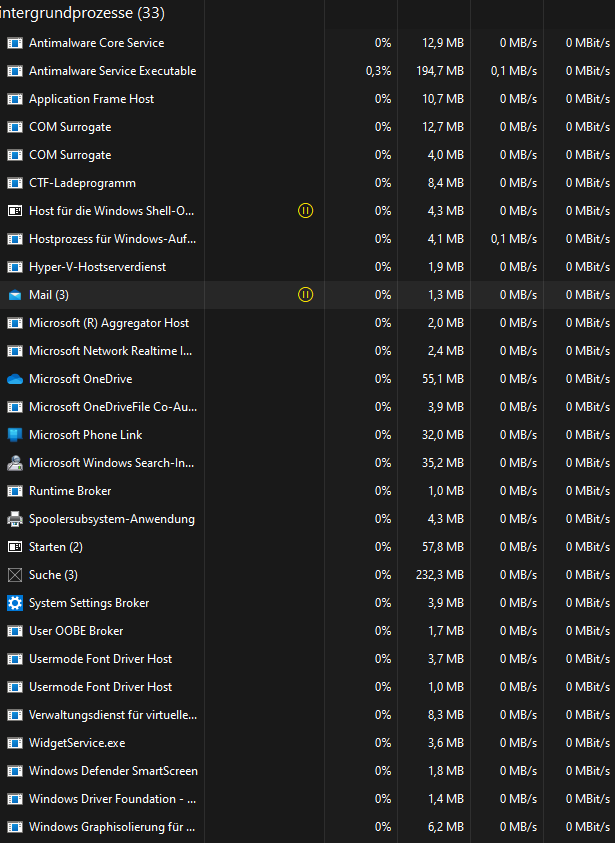
Task: Click the Verwaltungsdienst für virtuelle icon
Action: click(15, 715)
